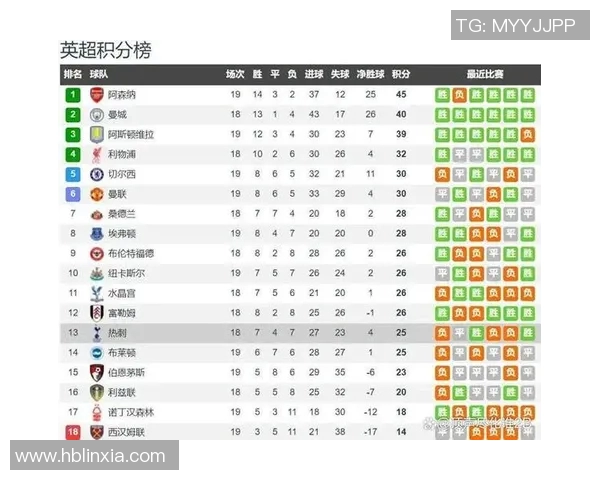Click the West Ham crest in the last row
The image size is (600, 480).
[x=97, y=431]
